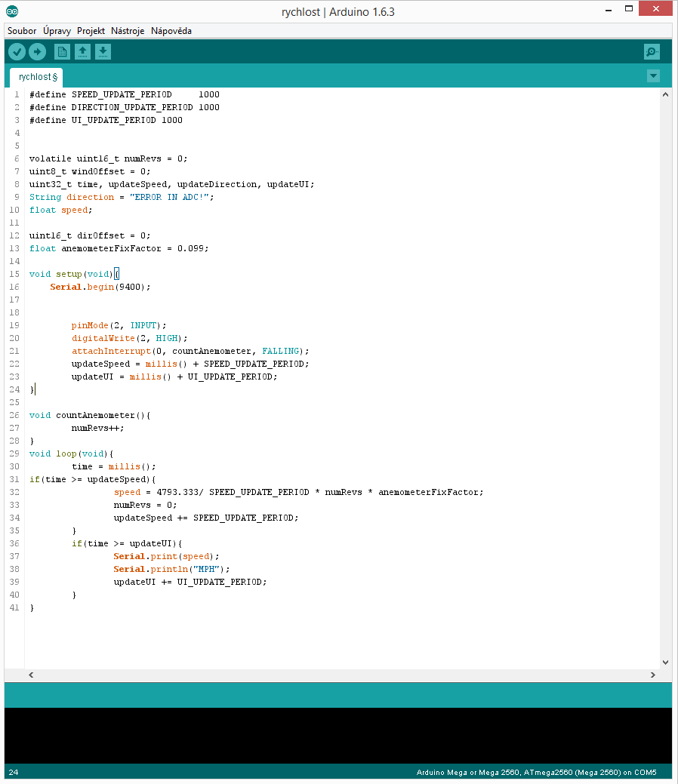
Task: Open a sketch using the up-arrow Open icon
Action: click(82, 51)
